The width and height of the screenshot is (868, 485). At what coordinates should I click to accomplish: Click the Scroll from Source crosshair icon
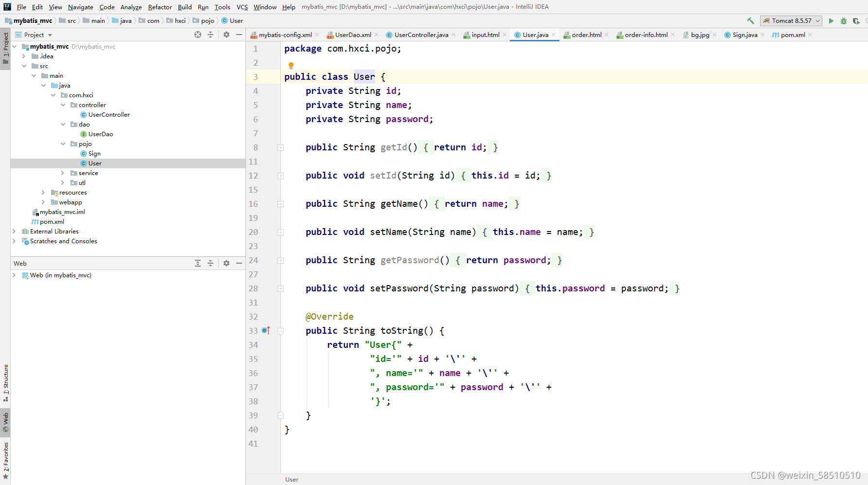click(x=198, y=34)
